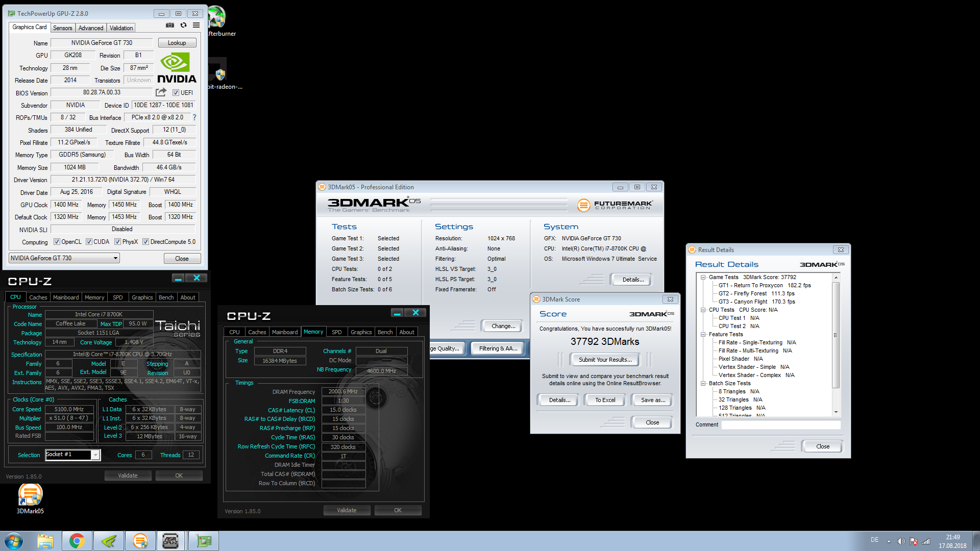
Task: Switch to 3DMark05 in taskbar
Action: [140, 541]
